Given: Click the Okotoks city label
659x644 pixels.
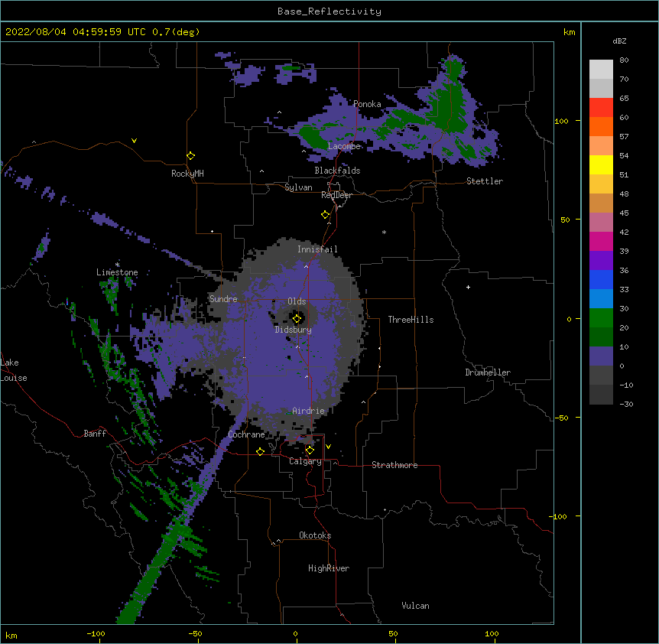Looking at the screenshot, I should coord(315,535).
